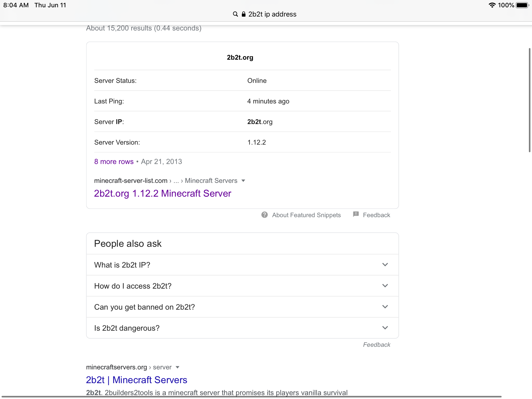Click "About Featured Snippets" text link
The image size is (532, 399).
[306, 215]
